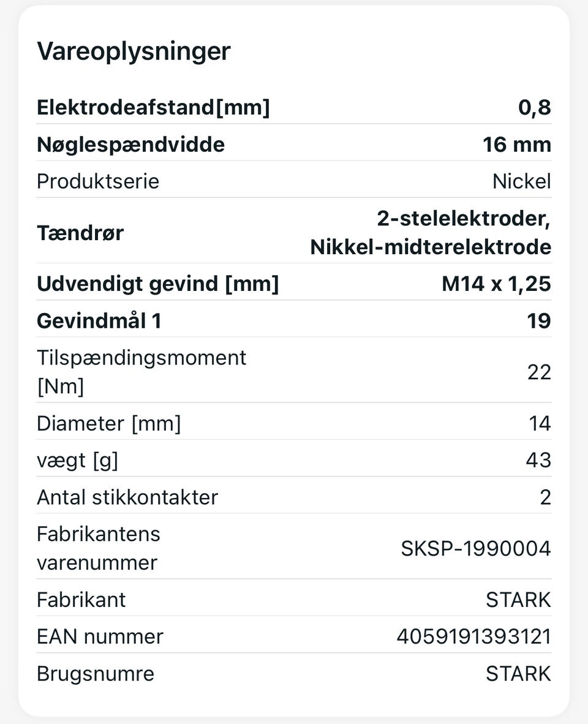The width and height of the screenshot is (588, 724).
Task: Select the Antal stikkontakter label
Action: 127,497
